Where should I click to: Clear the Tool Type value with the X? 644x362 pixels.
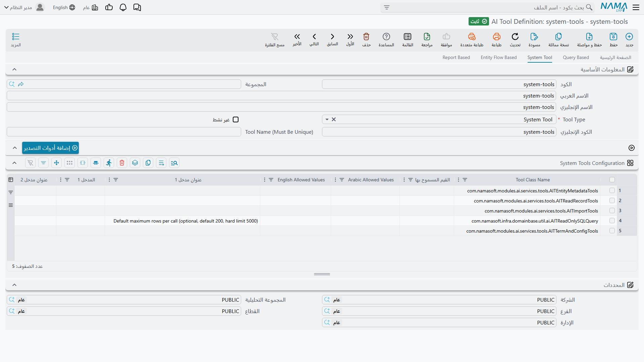point(334,119)
